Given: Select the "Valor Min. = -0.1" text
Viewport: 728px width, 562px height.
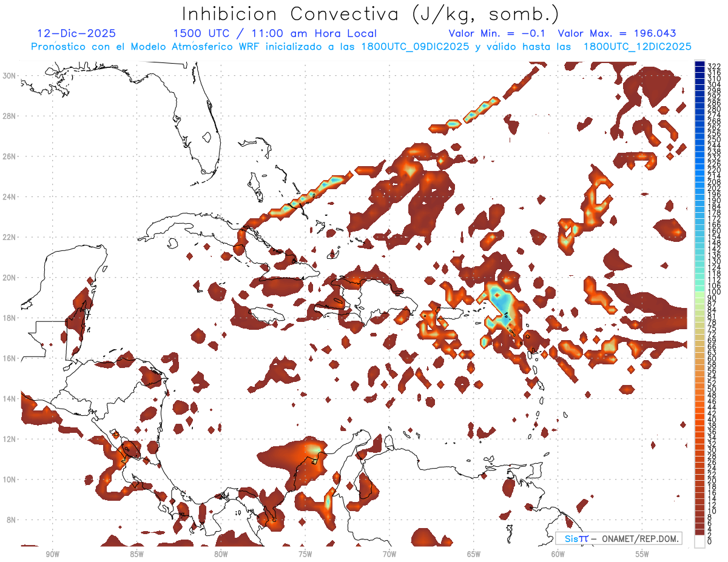Looking at the screenshot, I should point(497,34).
